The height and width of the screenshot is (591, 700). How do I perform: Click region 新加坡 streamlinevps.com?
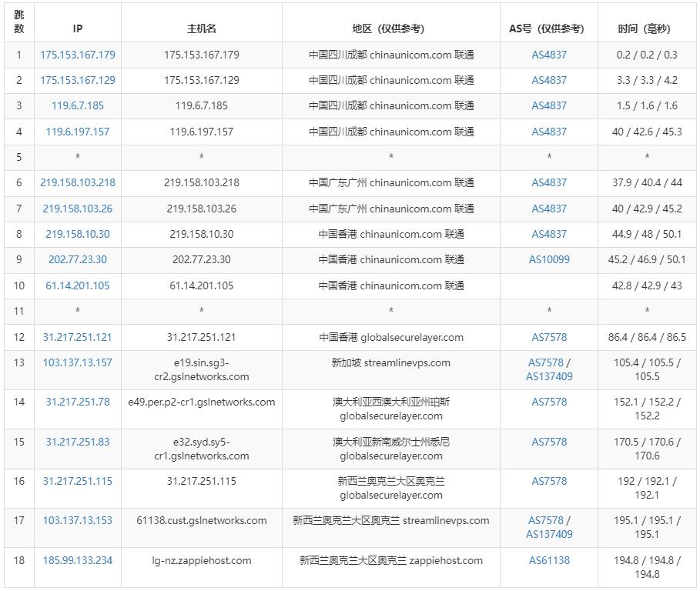[390, 362]
